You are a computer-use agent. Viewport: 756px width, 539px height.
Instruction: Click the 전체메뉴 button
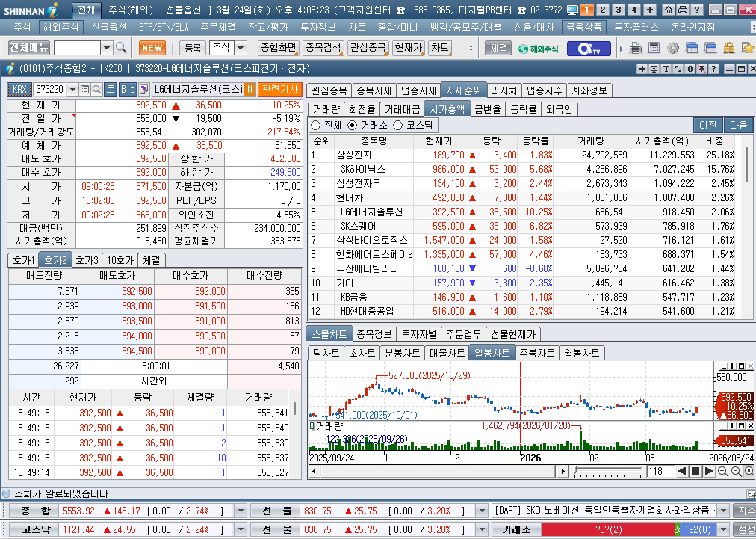[29, 47]
